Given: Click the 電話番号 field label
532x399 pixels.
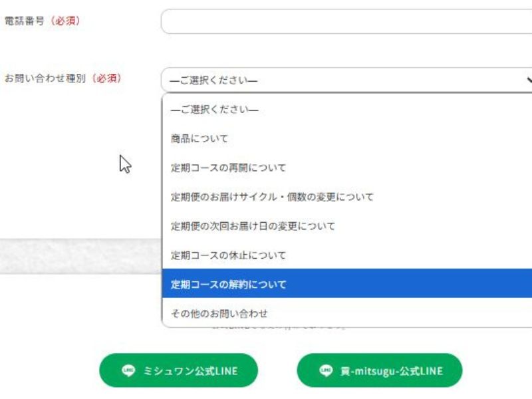Looking at the screenshot, I should pyautogui.click(x=24, y=21).
